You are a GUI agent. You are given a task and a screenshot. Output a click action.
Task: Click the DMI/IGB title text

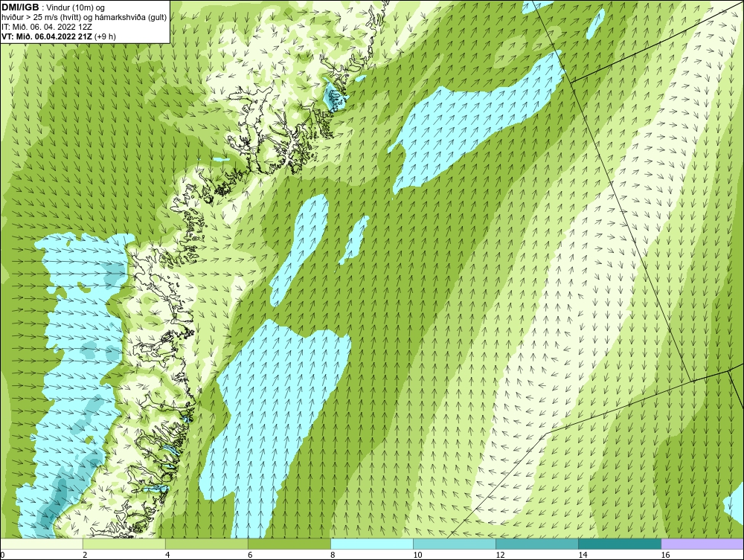tap(20, 7)
